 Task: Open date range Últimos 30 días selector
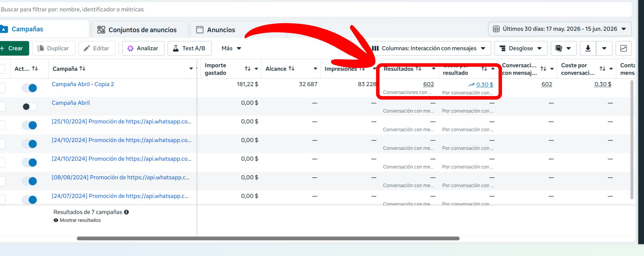[560, 29]
